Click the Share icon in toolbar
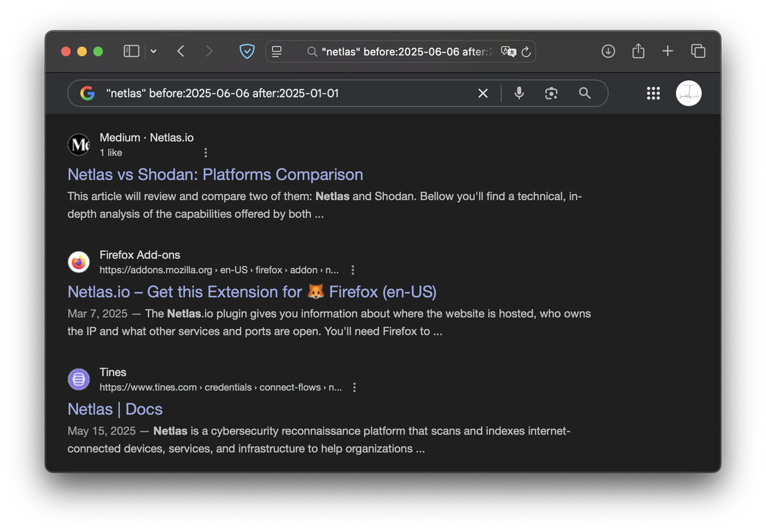The image size is (766, 532). (638, 51)
